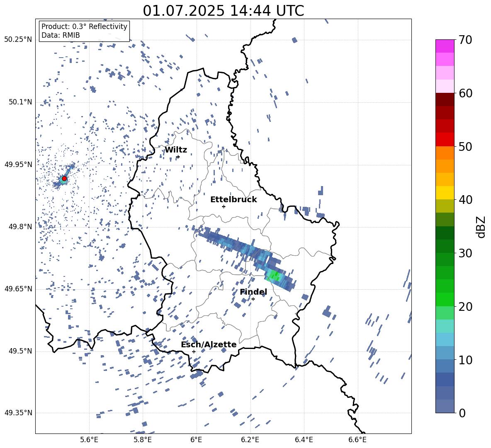Click the 50.1°N latitude label
The image size is (491, 448).
click(x=20, y=102)
